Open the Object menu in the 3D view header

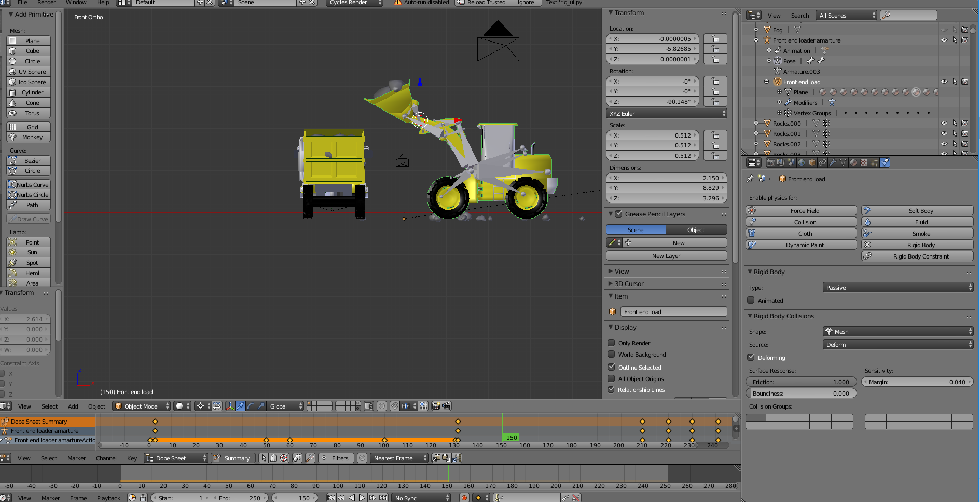[96, 406]
